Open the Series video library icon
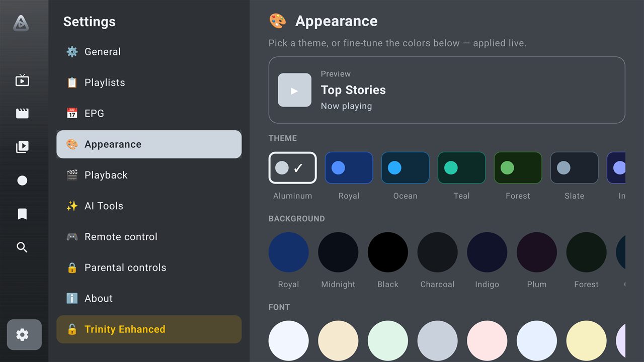 tap(22, 147)
